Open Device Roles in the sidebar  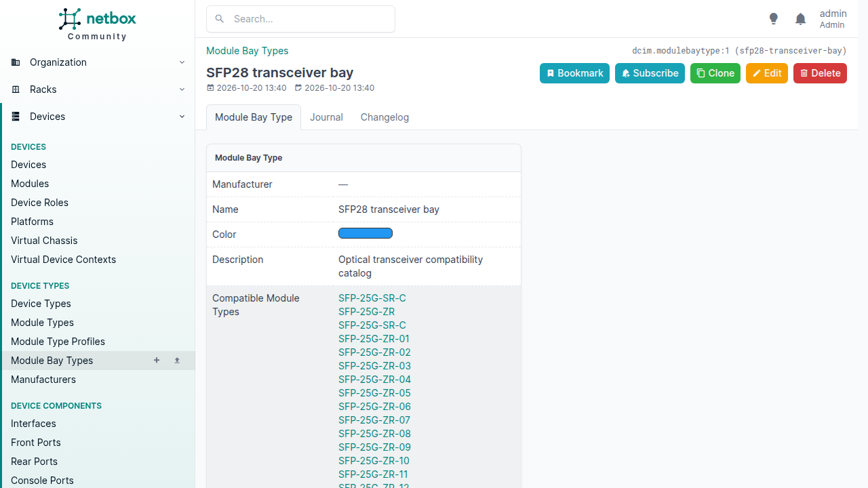pyautogui.click(x=39, y=203)
